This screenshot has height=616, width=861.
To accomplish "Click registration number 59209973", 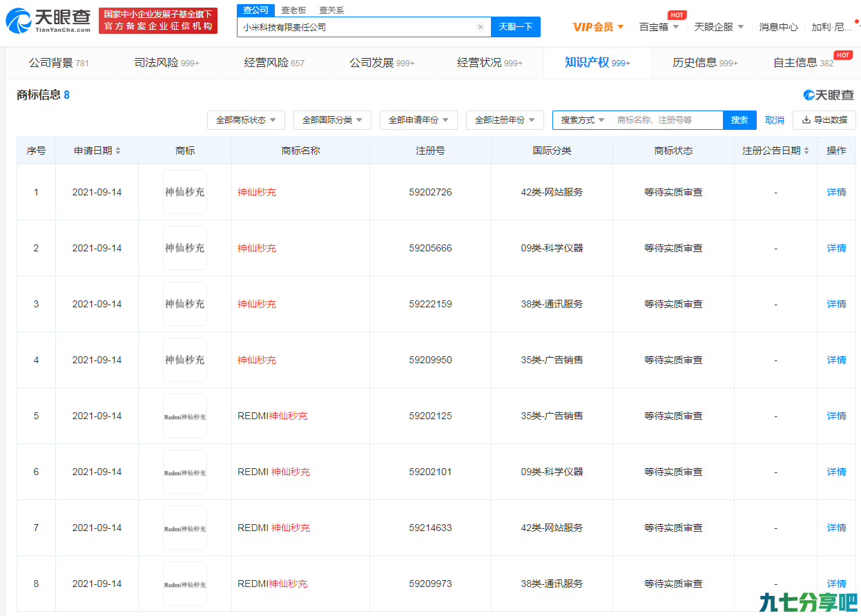I will [x=430, y=584].
